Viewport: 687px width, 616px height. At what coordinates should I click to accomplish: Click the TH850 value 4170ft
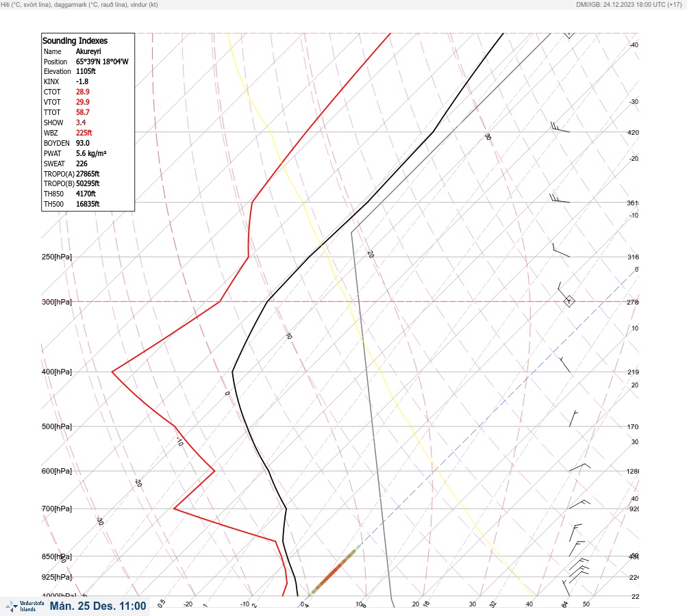[86, 194]
